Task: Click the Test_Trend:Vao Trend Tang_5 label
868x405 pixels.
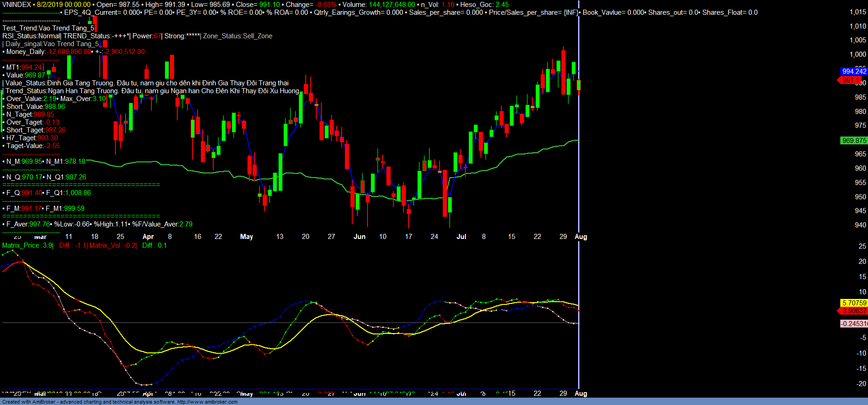Action: (x=48, y=28)
